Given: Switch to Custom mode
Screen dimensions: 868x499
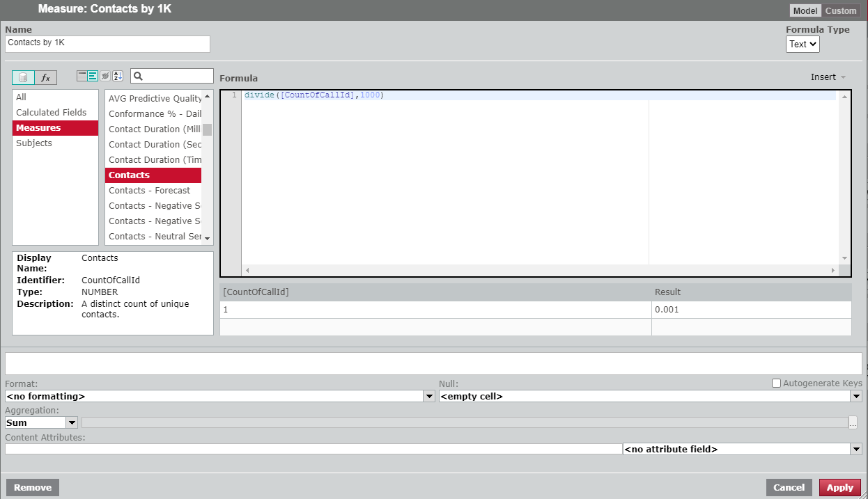Looking at the screenshot, I should coord(841,10).
